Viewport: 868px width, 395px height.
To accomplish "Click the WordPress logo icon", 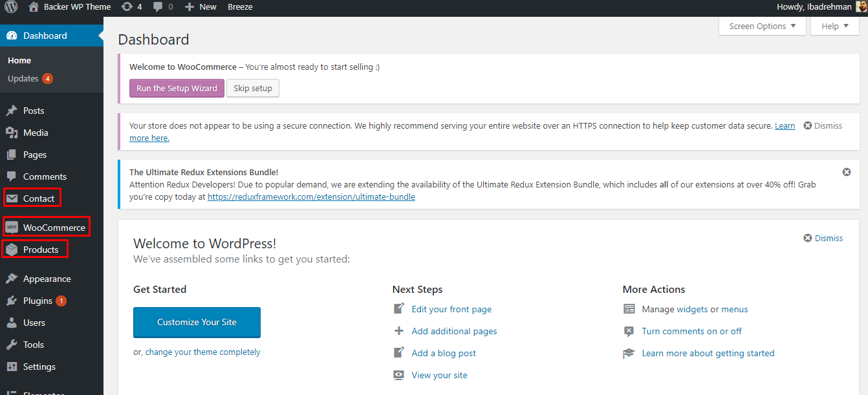I will click(x=11, y=7).
